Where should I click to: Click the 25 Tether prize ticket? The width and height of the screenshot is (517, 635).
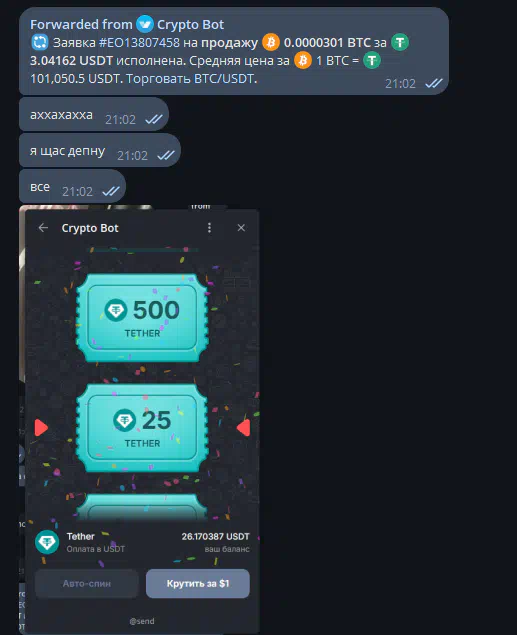[x=142, y=428]
